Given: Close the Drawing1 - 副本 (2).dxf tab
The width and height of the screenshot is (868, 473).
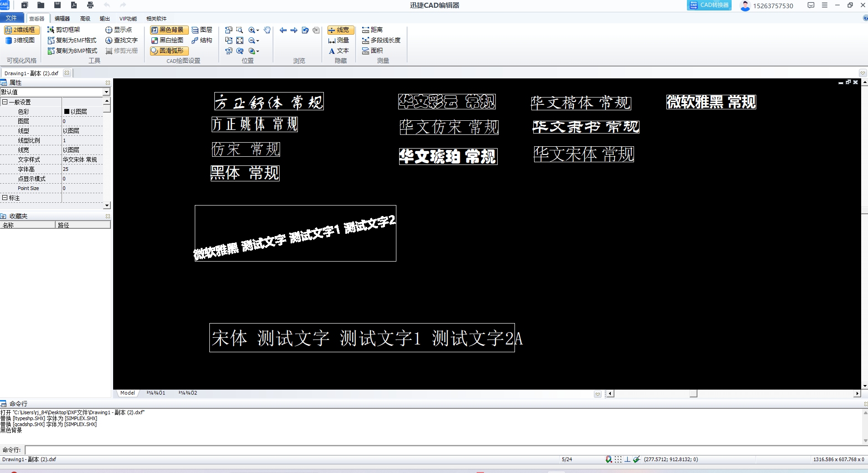Looking at the screenshot, I should pos(67,73).
